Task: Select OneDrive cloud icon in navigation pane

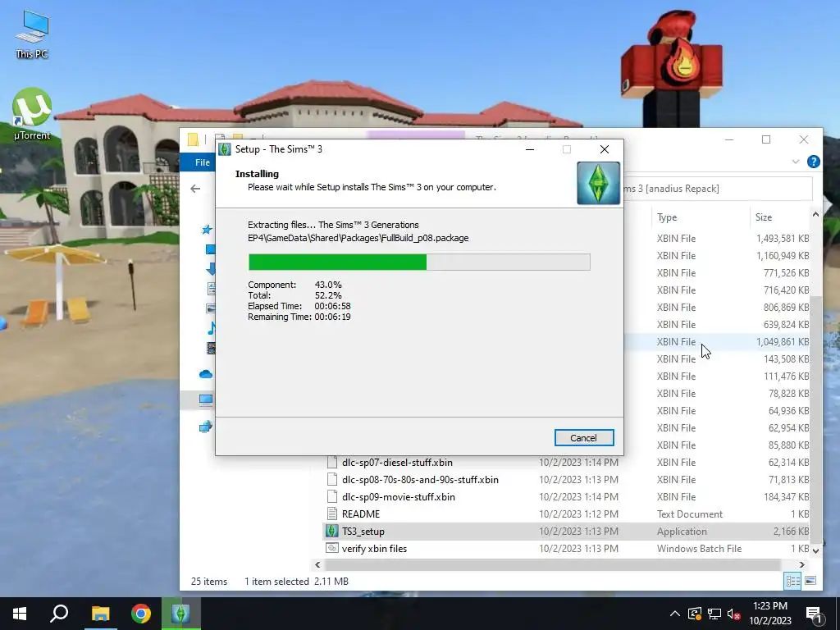Action: pyautogui.click(x=206, y=374)
